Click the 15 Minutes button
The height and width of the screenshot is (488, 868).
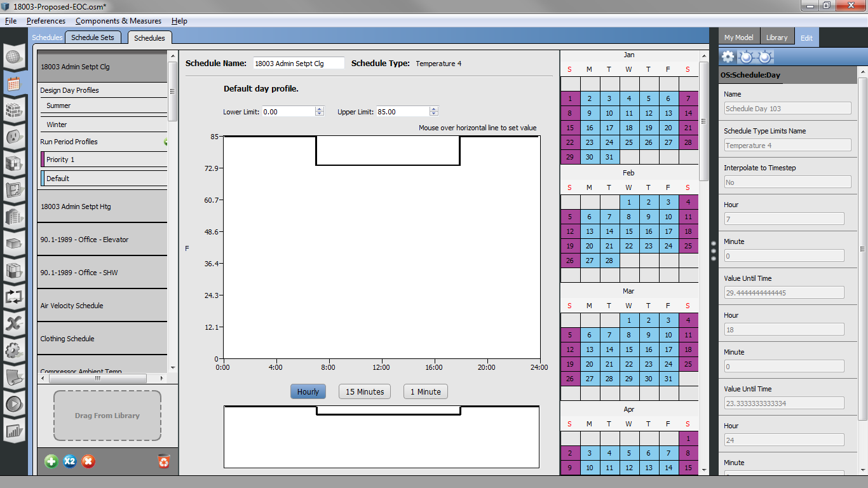click(364, 391)
